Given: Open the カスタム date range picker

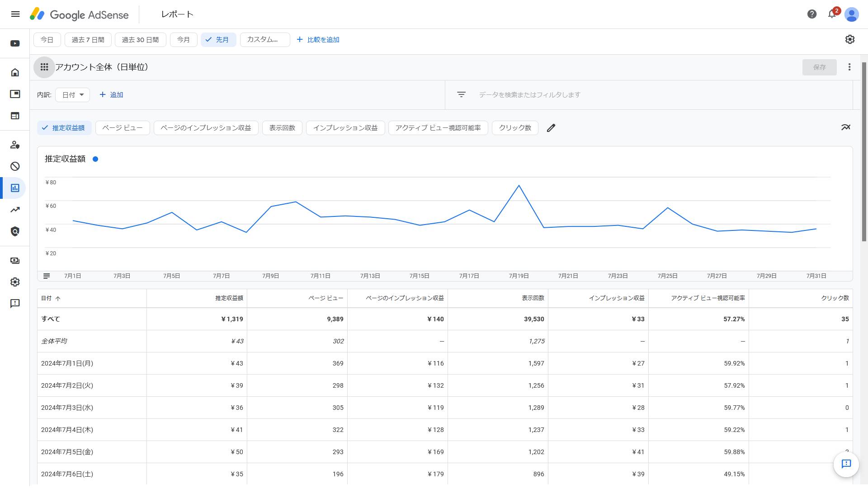Looking at the screenshot, I should [x=265, y=40].
